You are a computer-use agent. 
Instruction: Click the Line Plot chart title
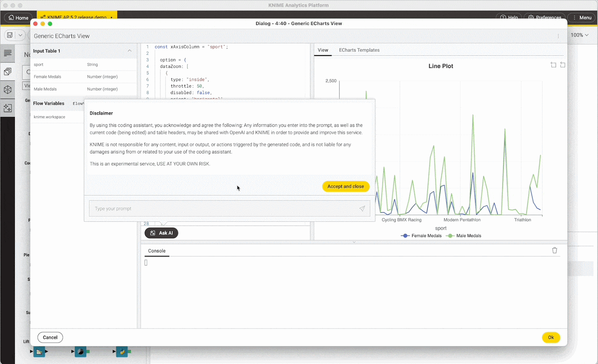pos(441,66)
